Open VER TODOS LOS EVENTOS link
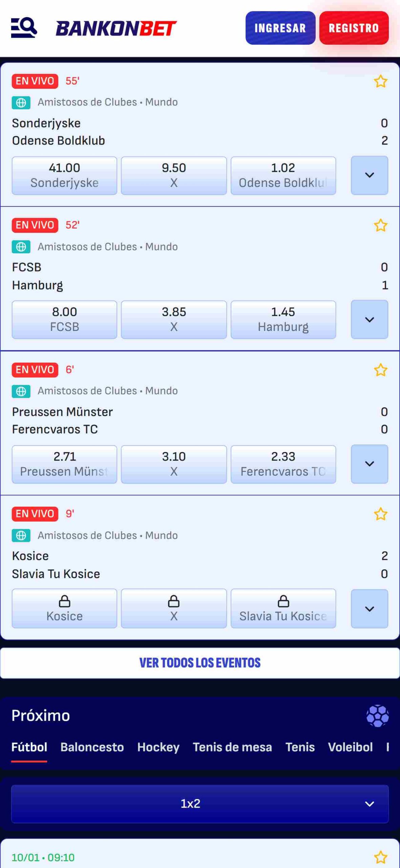 click(200, 663)
